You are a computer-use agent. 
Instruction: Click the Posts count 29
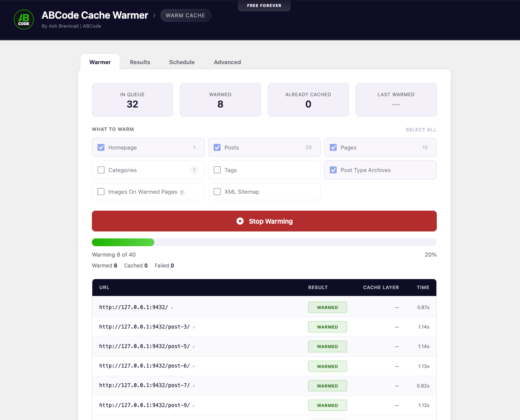click(309, 147)
